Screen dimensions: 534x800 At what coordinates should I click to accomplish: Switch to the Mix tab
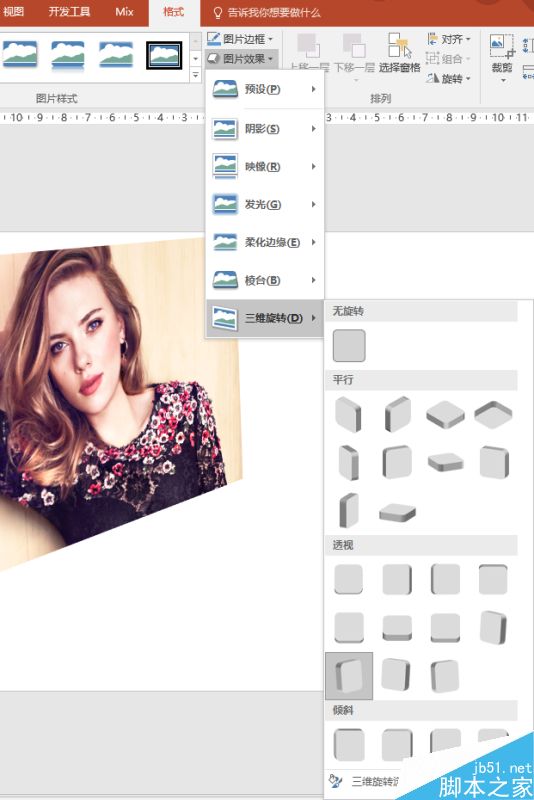click(124, 12)
